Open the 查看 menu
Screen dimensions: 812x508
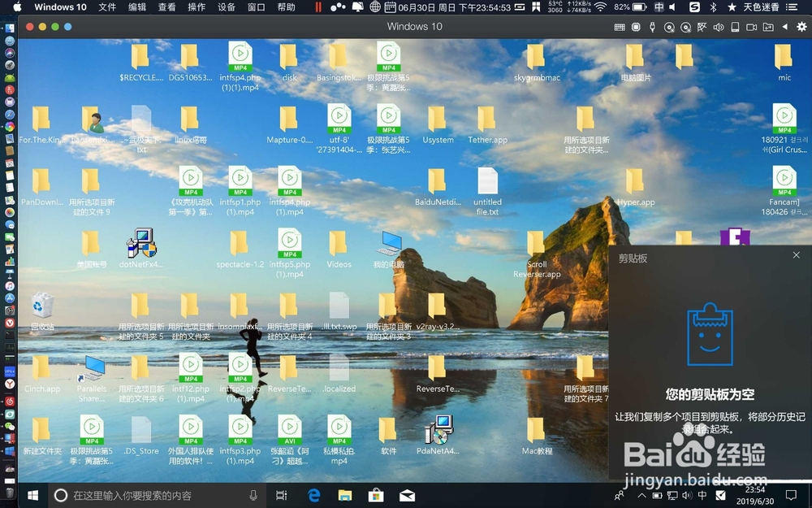[x=166, y=7]
